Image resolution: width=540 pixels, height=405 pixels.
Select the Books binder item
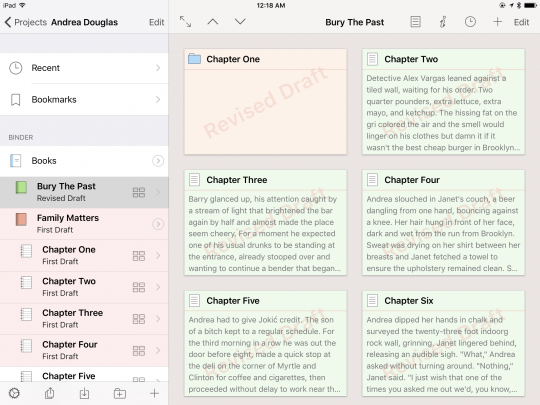84,161
